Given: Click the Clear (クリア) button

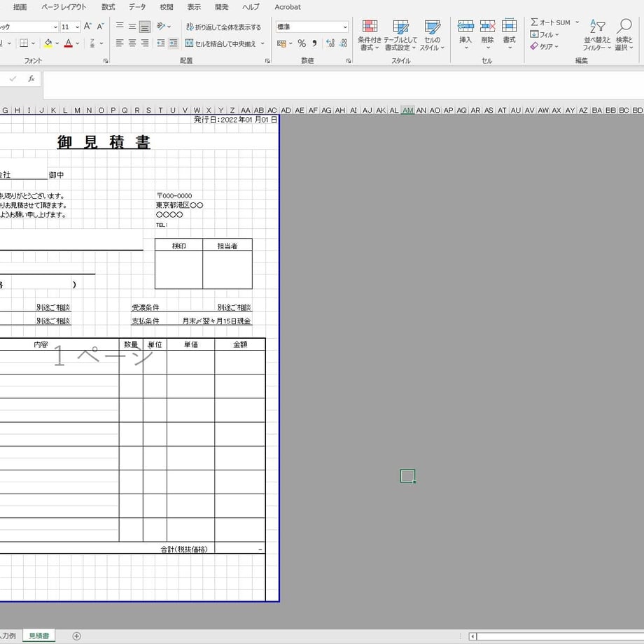Looking at the screenshot, I should [x=545, y=46].
